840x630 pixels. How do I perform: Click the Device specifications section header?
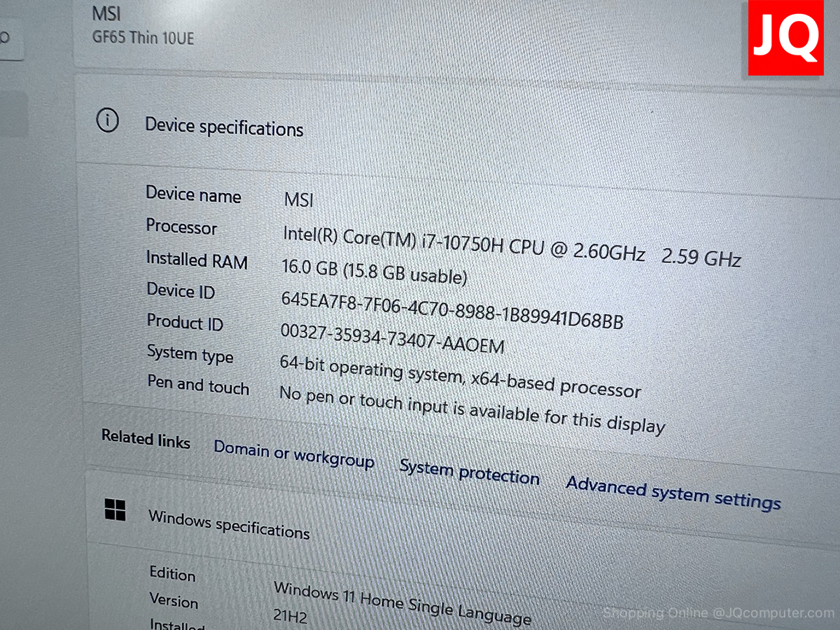pos(224,127)
